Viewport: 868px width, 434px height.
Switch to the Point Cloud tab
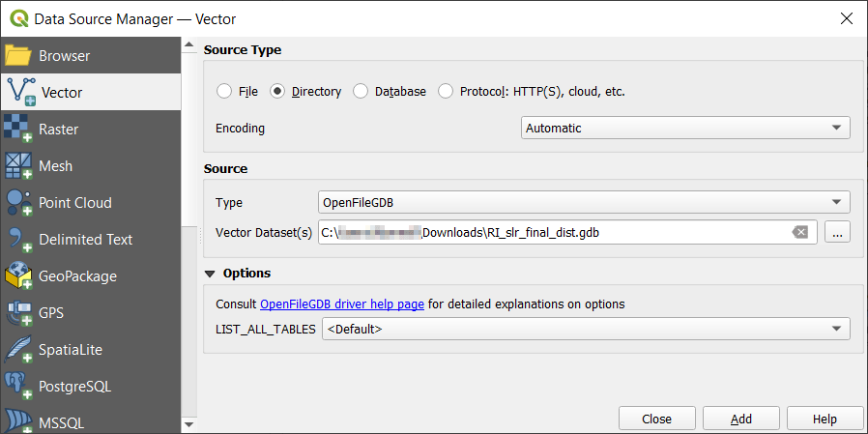(90, 203)
